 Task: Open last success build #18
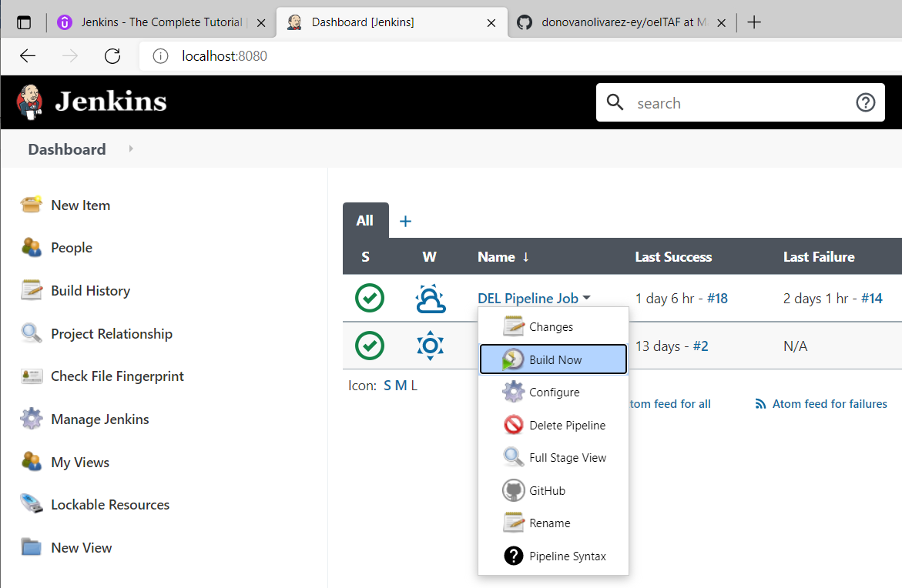click(717, 299)
